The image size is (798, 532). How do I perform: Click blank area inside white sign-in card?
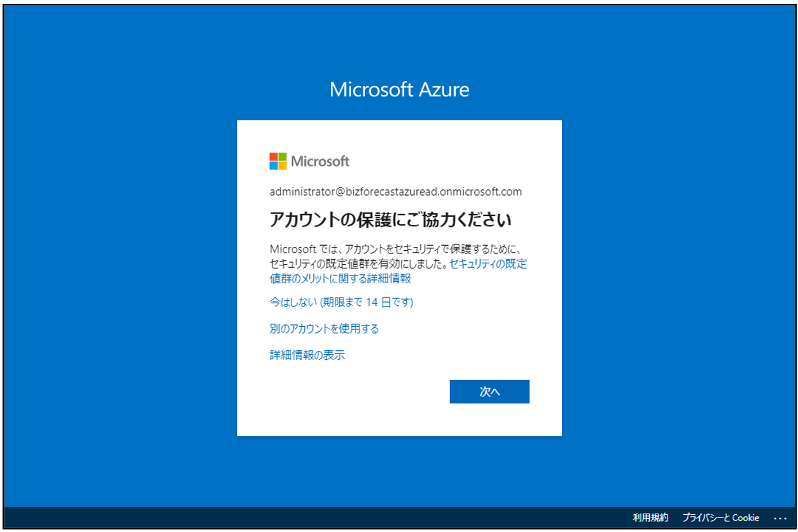(355, 412)
